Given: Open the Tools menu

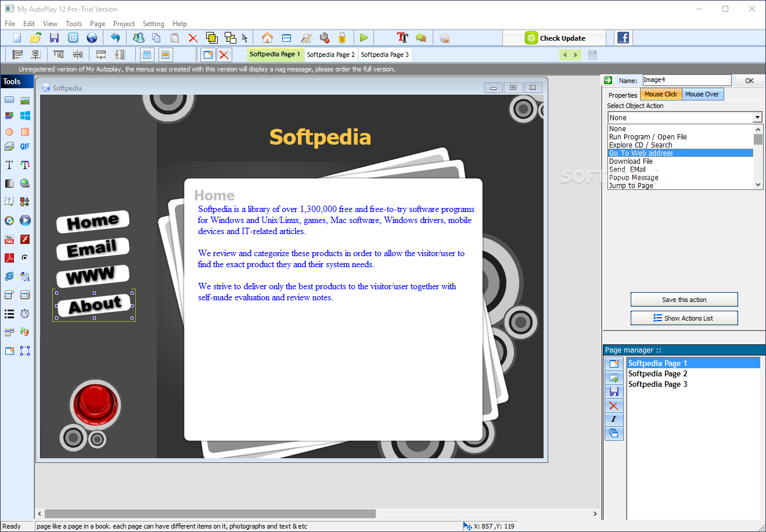Looking at the screenshot, I should tap(74, 24).
